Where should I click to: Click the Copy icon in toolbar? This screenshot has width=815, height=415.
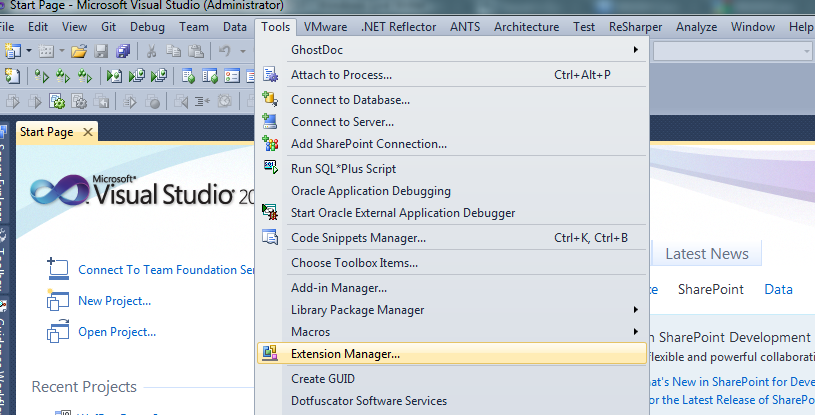(173, 50)
